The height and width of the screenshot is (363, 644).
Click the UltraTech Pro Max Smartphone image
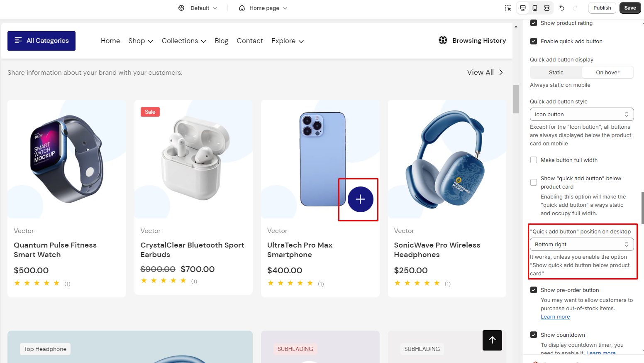[x=322, y=159]
